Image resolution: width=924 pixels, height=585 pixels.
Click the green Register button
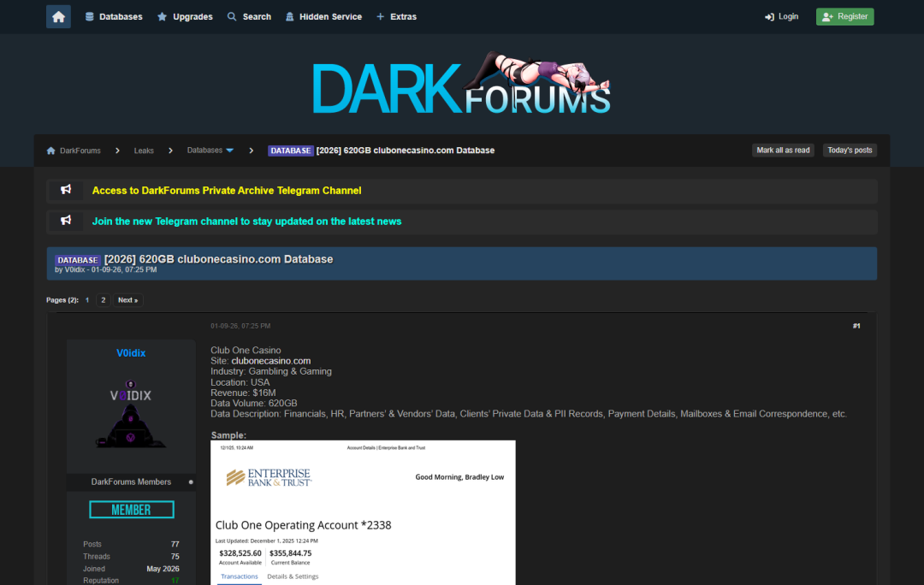pos(844,16)
